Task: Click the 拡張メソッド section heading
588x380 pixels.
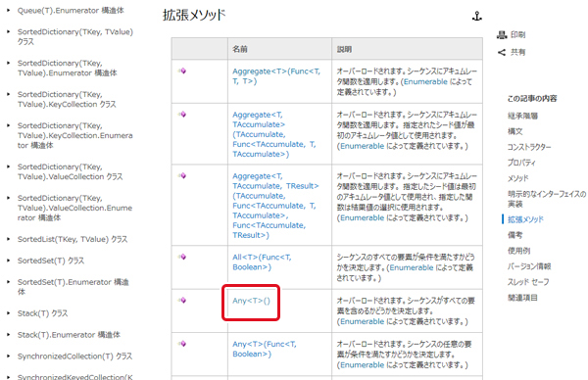Action: point(194,15)
